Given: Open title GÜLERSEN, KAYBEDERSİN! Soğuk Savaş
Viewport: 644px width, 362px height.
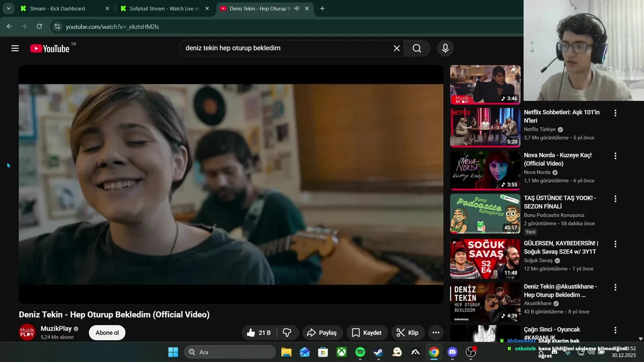Looking at the screenshot, I should click(x=560, y=247).
